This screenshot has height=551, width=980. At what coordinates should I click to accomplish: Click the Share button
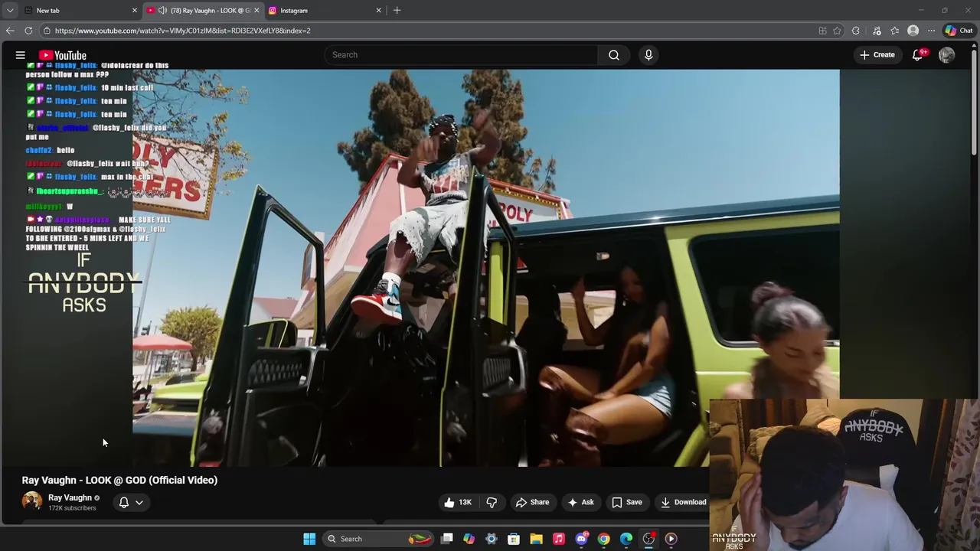pyautogui.click(x=532, y=502)
